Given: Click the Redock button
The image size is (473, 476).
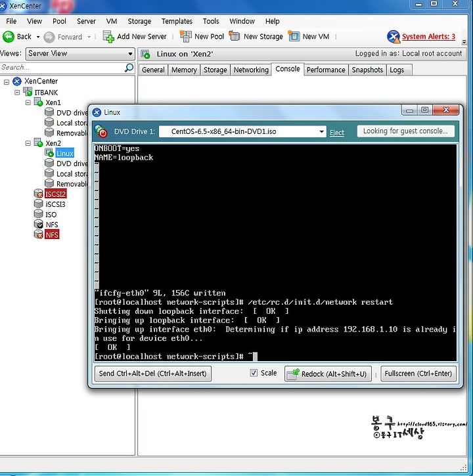Looking at the screenshot, I should tap(328, 374).
